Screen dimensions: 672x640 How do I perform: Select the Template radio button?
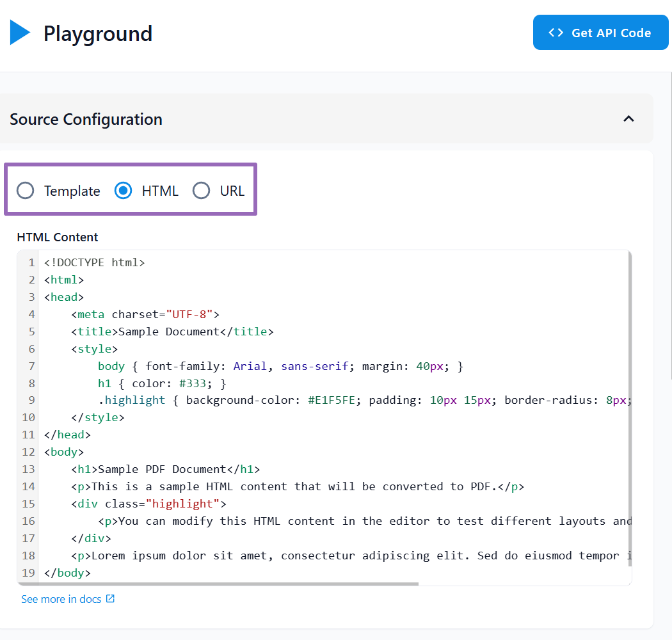(x=25, y=190)
